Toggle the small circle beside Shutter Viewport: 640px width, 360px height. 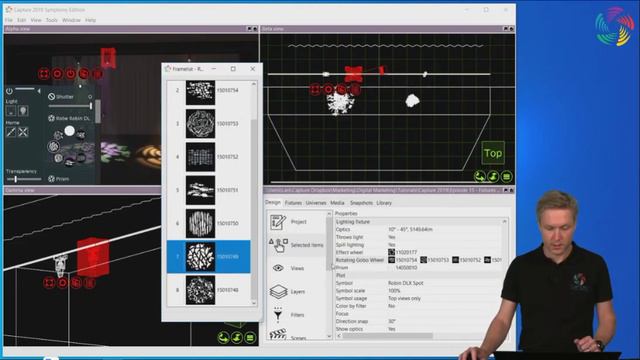coord(90,97)
